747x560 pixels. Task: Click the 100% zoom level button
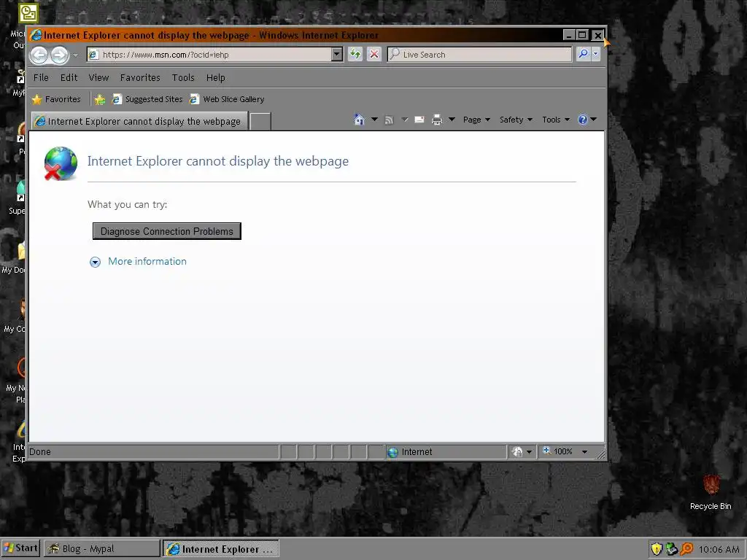(x=558, y=451)
